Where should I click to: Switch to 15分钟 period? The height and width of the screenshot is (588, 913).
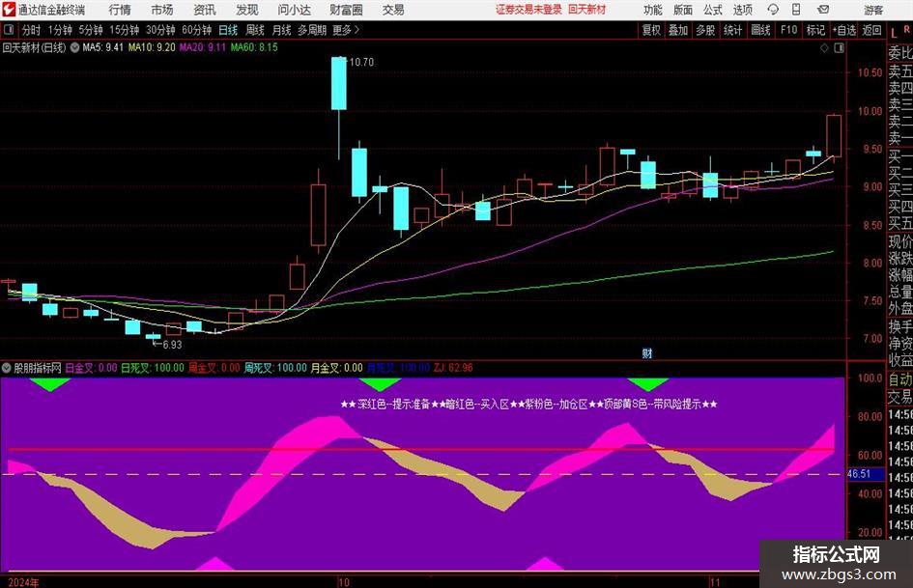click(x=125, y=30)
